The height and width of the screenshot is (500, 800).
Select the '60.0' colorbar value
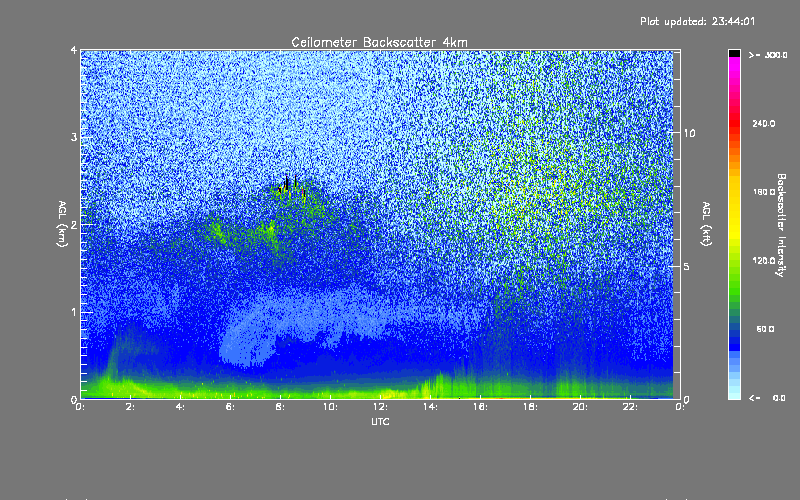pos(765,329)
